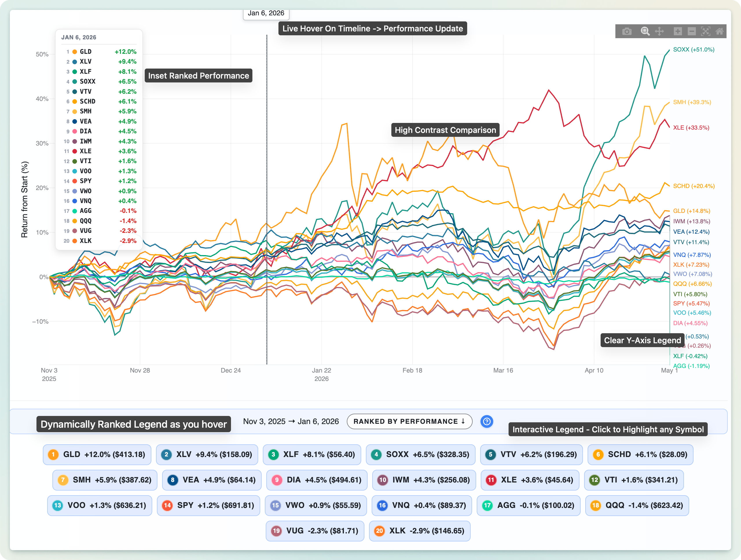Highlight SMH with its legend chip

[x=105, y=480]
